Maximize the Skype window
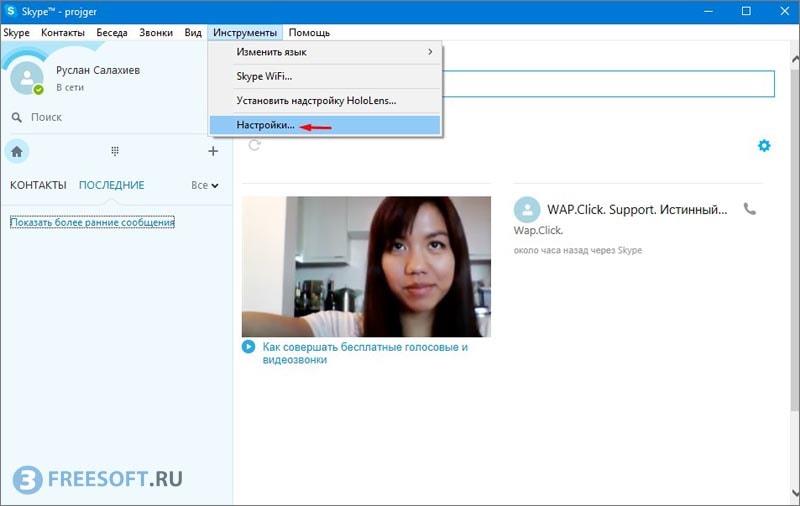Screen dimensions: 800x506 [x=746, y=11]
